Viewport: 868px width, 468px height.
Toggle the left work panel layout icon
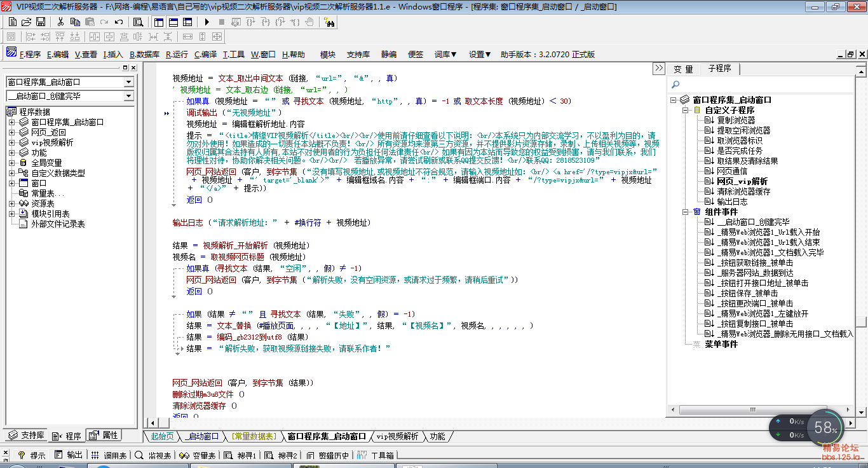[x=159, y=22]
